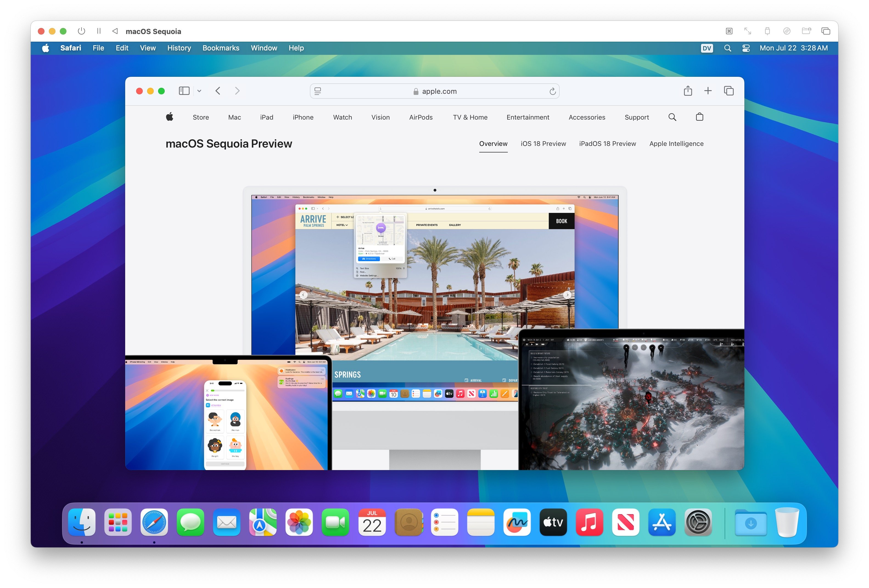Screen dimensions: 869x588
Task: Click the diagonal resize arrows icon in VM toolbar
Action: tap(747, 31)
